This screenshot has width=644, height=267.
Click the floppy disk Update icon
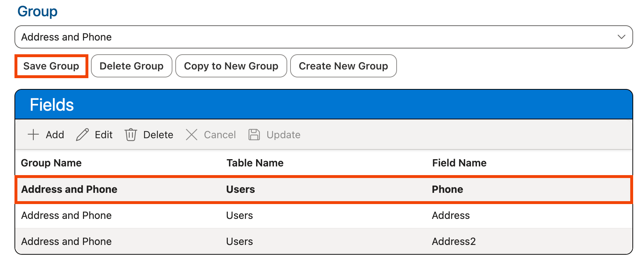(x=254, y=135)
